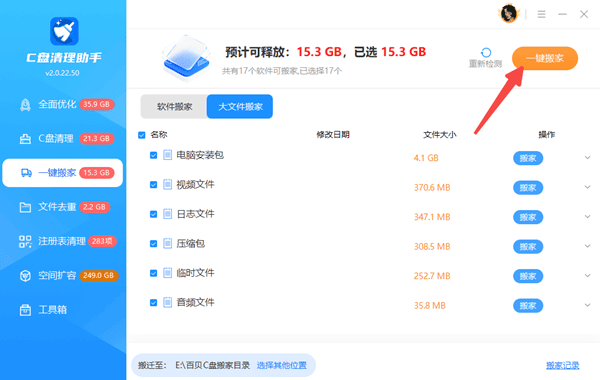Click the E:\百贝C盘搬家目录 path text
Viewport: 600px width, 380px height.
pyautogui.click(x=212, y=365)
